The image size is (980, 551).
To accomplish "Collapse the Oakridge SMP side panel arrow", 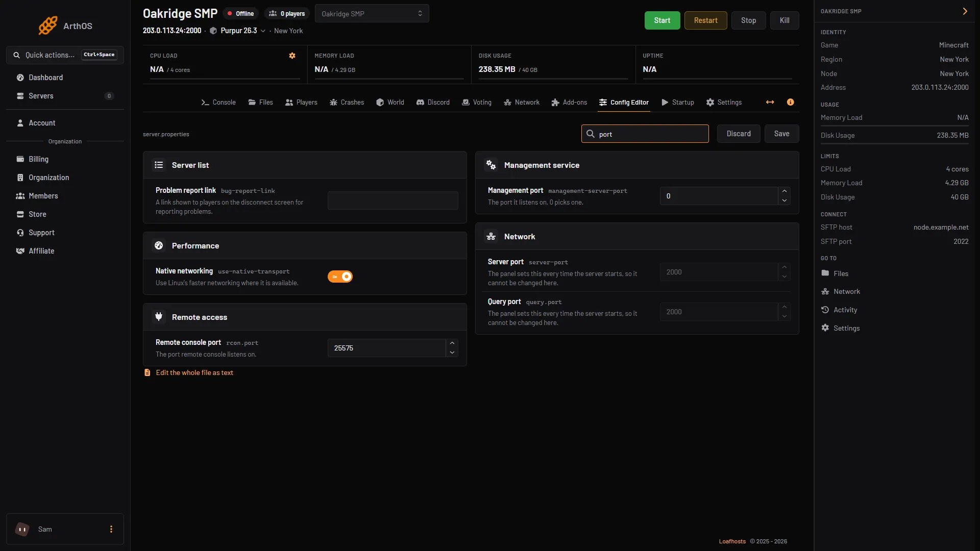I will coord(965,11).
